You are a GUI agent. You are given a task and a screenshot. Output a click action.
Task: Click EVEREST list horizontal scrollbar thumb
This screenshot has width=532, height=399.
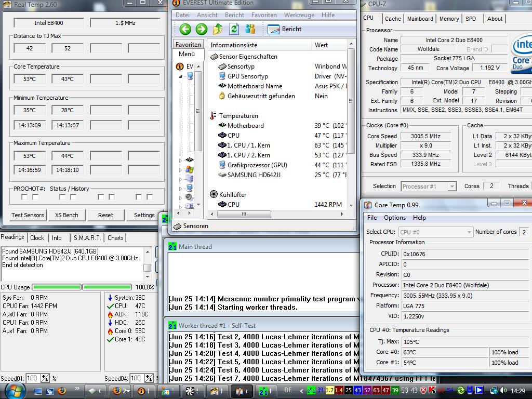coord(244,215)
